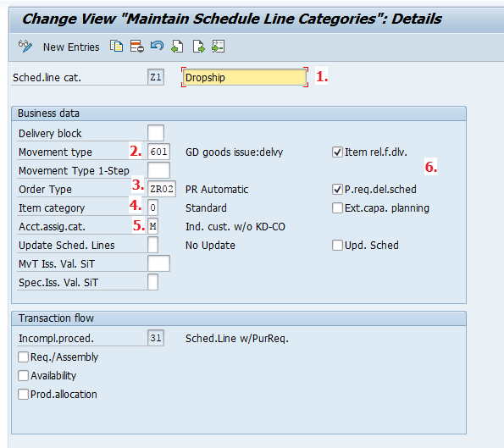Viewport: 504px width, 448px height.
Task: Click the Previous Entry icon
Action: 177,47
